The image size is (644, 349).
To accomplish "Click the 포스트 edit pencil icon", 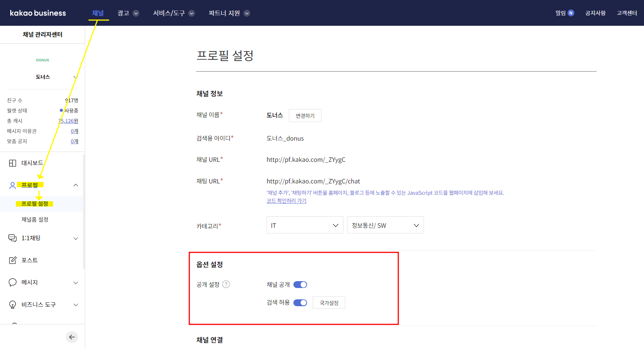I will pyautogui.click(x=12, y=260).
